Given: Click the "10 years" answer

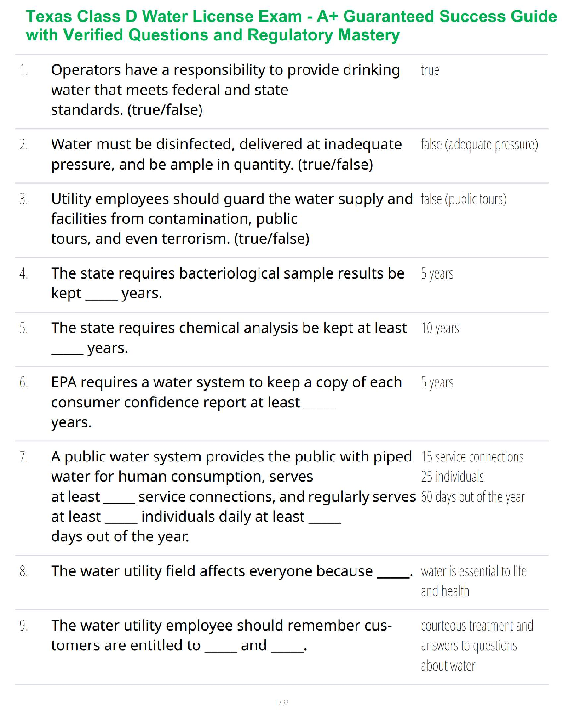Looking at the screenshot, I should 440,328.
